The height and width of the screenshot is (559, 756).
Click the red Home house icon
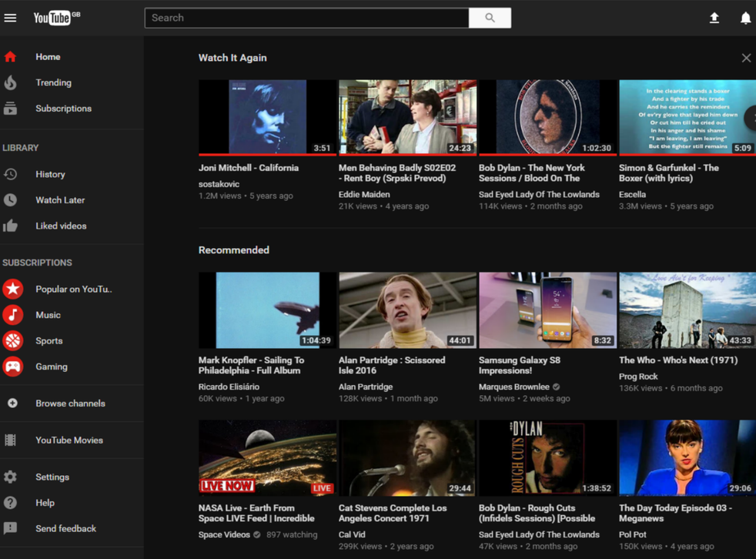(10, 57)
